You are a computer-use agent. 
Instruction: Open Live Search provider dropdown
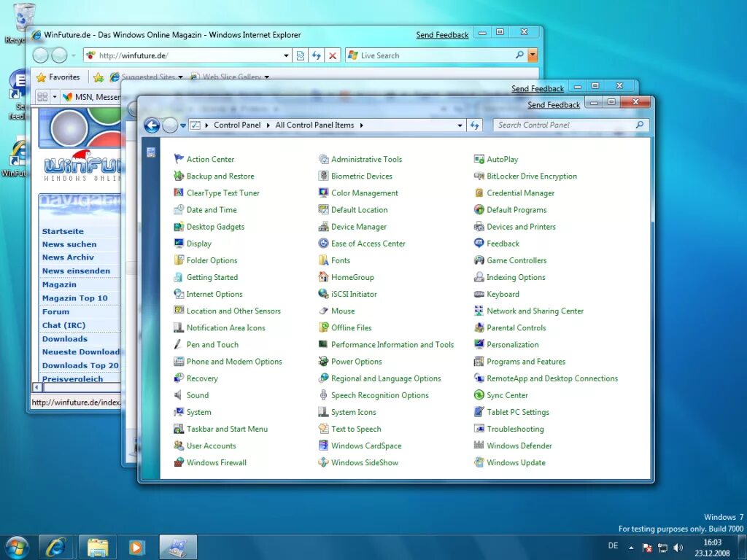[533, 55]
